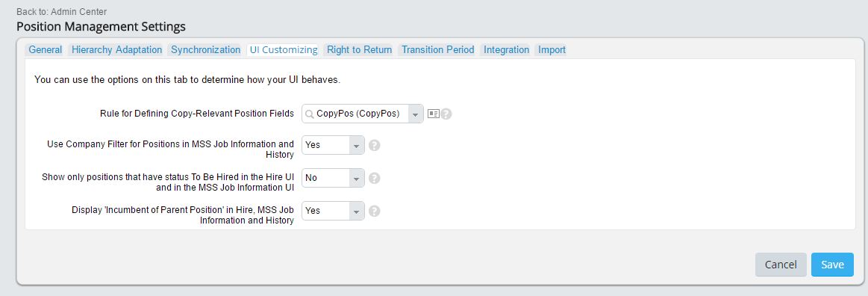Open the Right to Return tab

click(x=359, y=50)
